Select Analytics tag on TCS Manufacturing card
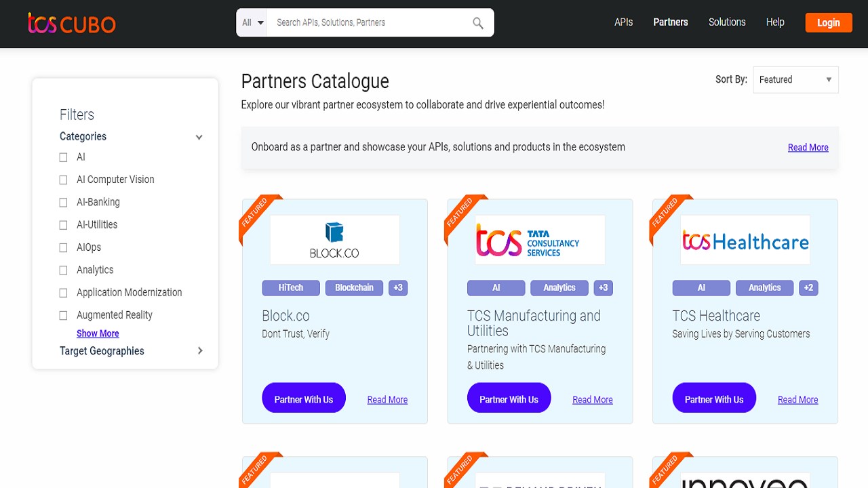Image resolution: width=868 pixels, height=488 pixels. (559, 288)
